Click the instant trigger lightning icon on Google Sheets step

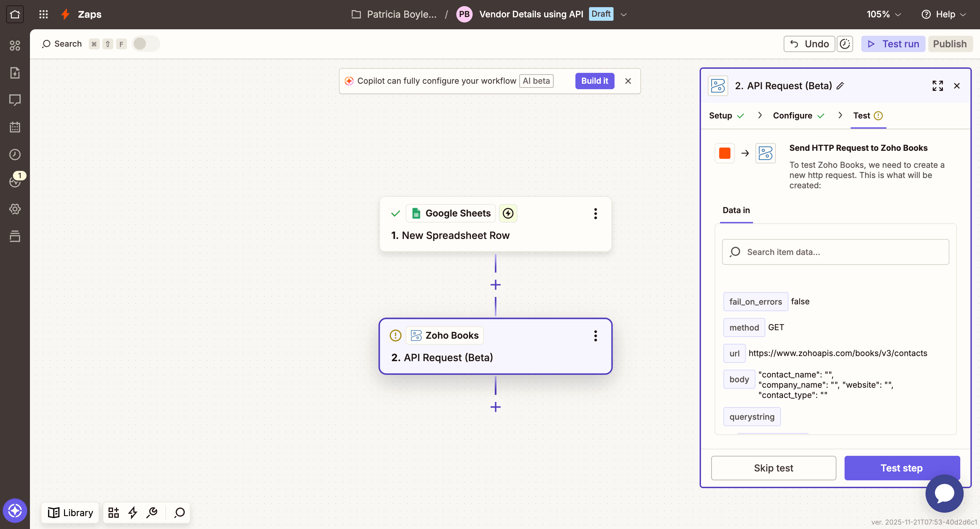click(508, 213)
